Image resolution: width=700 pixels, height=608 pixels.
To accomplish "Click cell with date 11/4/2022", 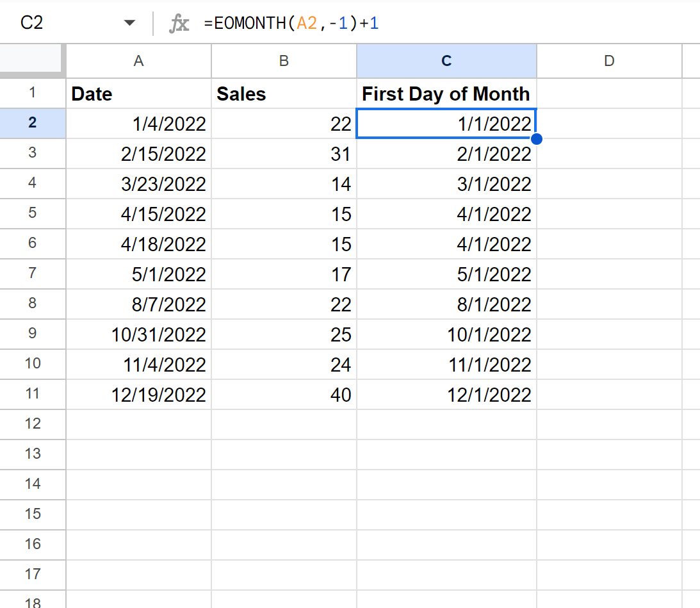I will click(138, 364).
